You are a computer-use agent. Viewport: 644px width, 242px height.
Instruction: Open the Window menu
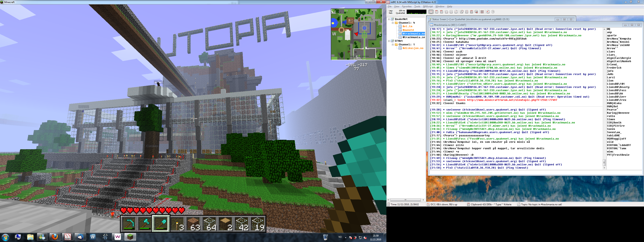[440, 6]
